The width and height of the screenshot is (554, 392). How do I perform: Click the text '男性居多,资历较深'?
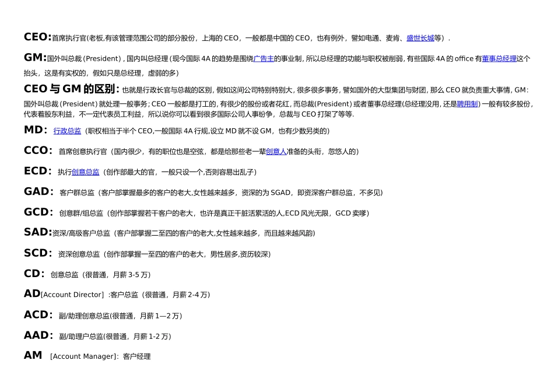239,254
